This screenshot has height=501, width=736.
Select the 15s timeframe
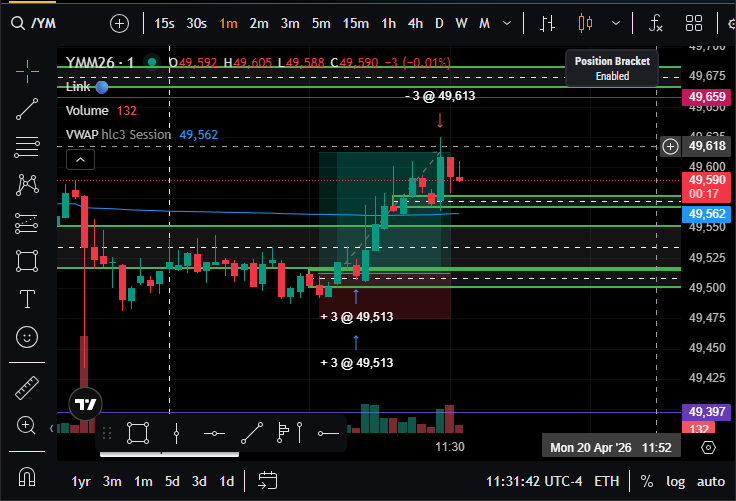[164, 23]
